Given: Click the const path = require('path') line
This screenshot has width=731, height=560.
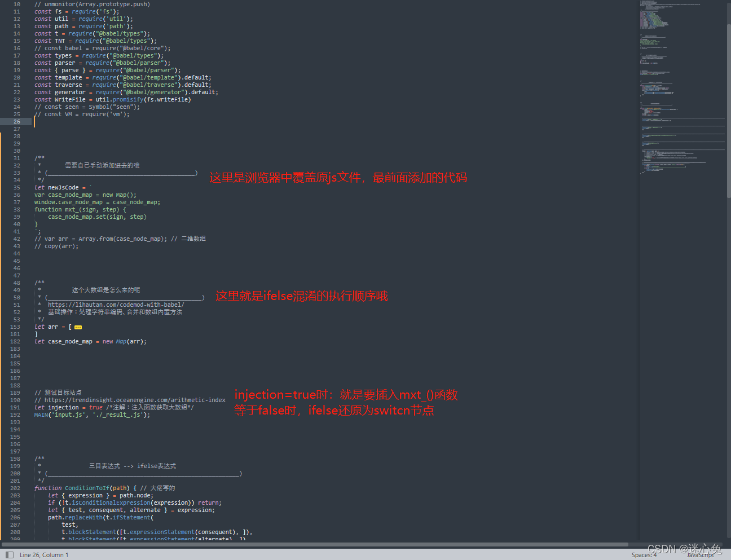Looking at the screenshot, I should (83, 26).
